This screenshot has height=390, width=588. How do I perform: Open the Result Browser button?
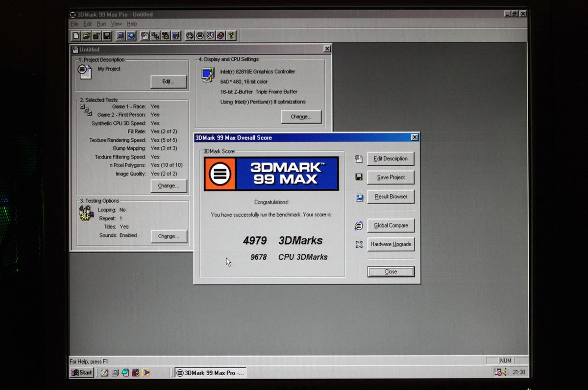(391, 196)
